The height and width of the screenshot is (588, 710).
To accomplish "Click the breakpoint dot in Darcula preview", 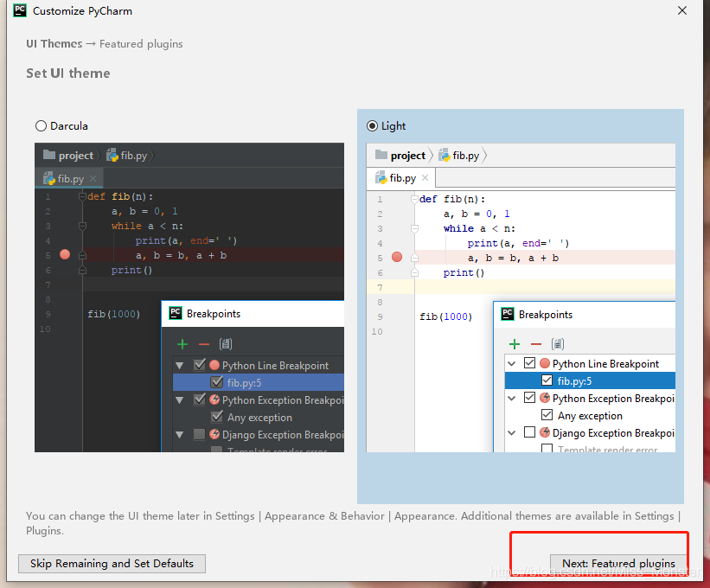I will [65, 254].
